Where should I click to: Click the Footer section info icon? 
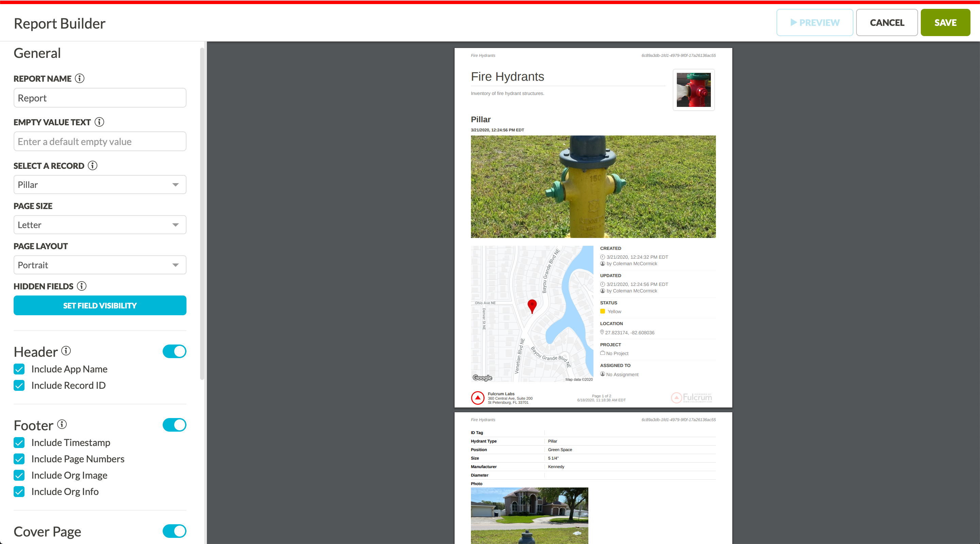[x=62, y=424]
